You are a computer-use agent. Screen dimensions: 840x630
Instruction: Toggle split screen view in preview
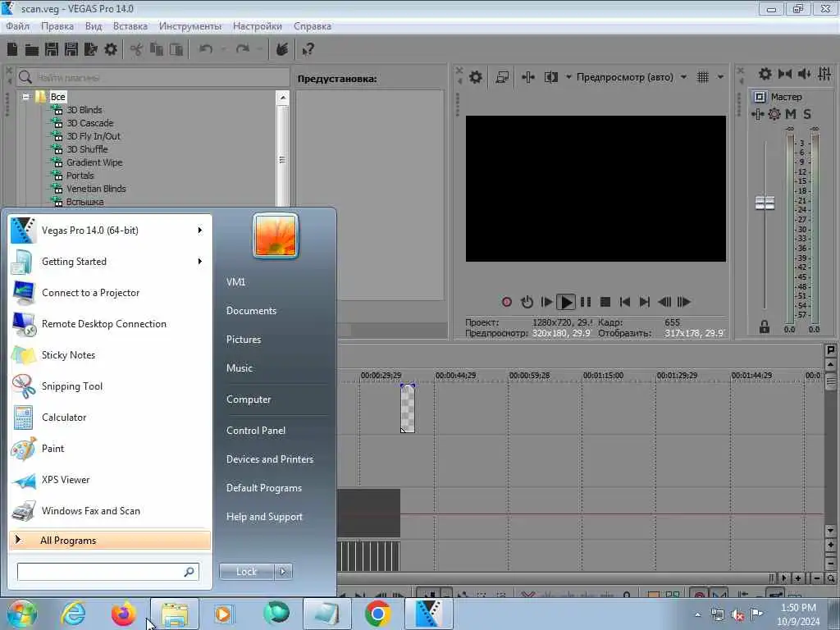(x=550, y=77)
